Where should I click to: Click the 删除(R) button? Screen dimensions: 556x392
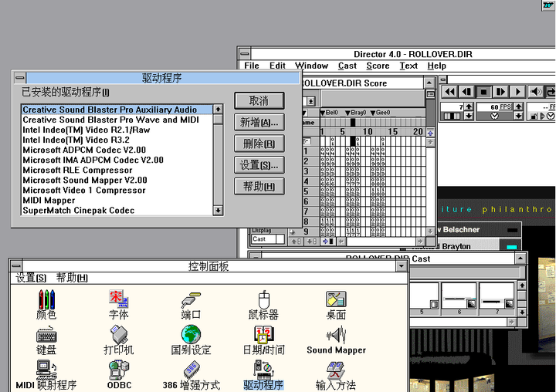(259, 144)
